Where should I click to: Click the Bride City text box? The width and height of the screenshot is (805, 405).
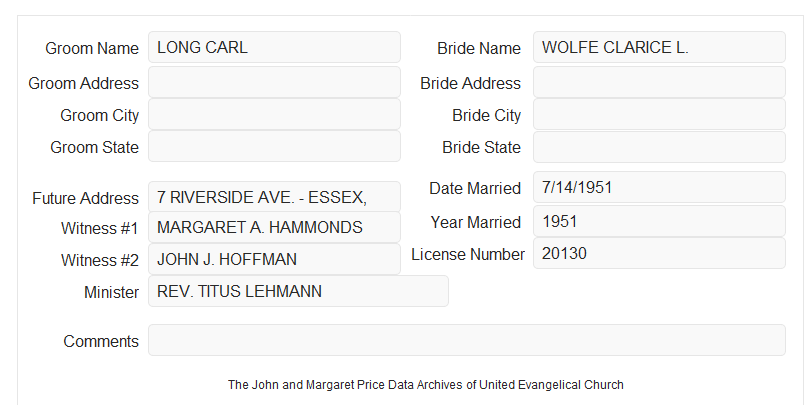click(659, 114)
